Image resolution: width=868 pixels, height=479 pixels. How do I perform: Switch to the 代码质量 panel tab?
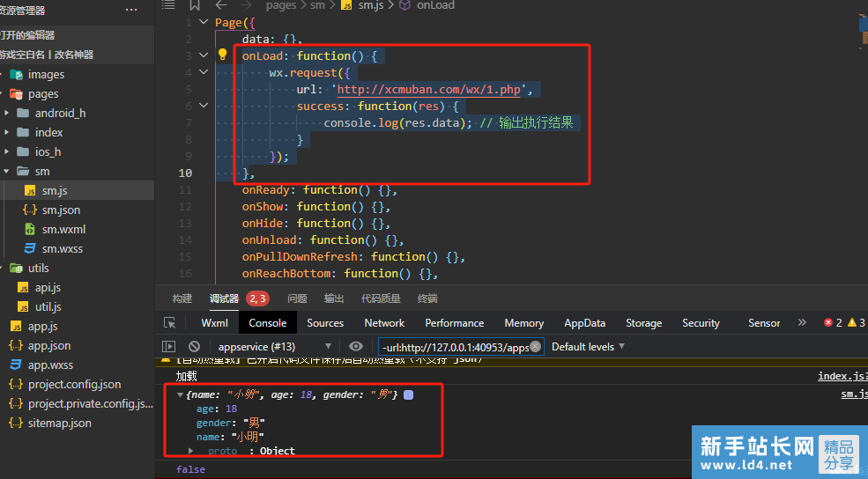[x=381, y=298]
